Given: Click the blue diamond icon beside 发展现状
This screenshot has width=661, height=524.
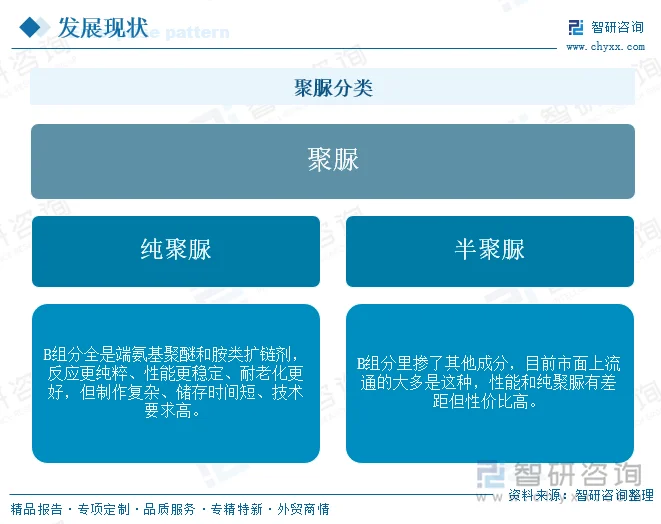Looking at the screenshot, I should point(30,27).
